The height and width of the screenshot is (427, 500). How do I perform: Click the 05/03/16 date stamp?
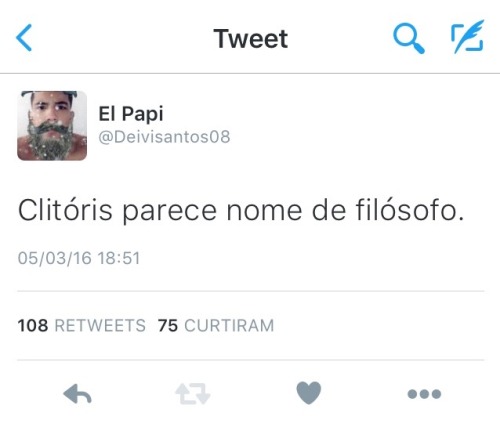pyautogui.click(x=55, y=258)
